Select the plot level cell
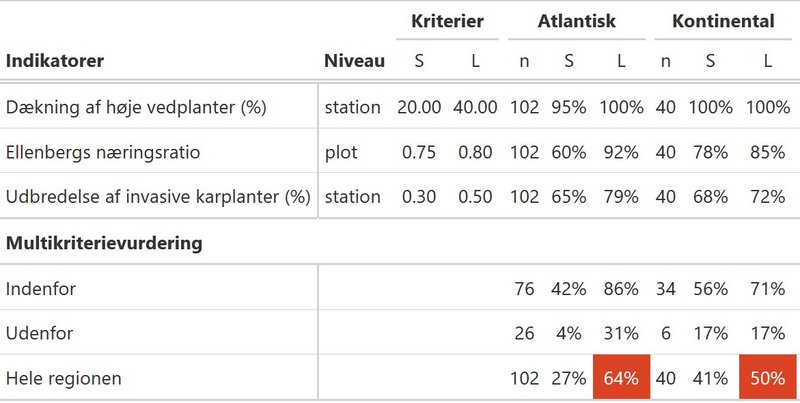This screenshot has width=800, height=403. coord(341,153)
